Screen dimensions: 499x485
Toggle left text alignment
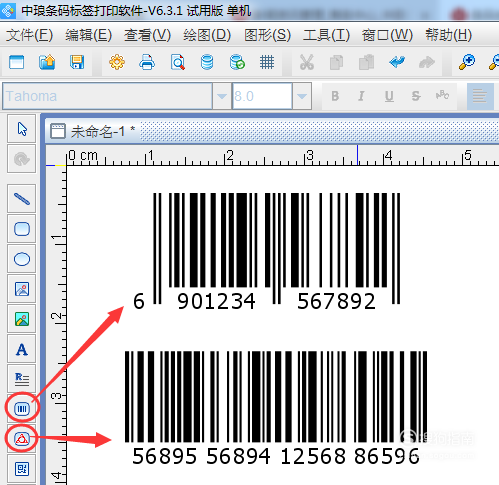point(480,96)
